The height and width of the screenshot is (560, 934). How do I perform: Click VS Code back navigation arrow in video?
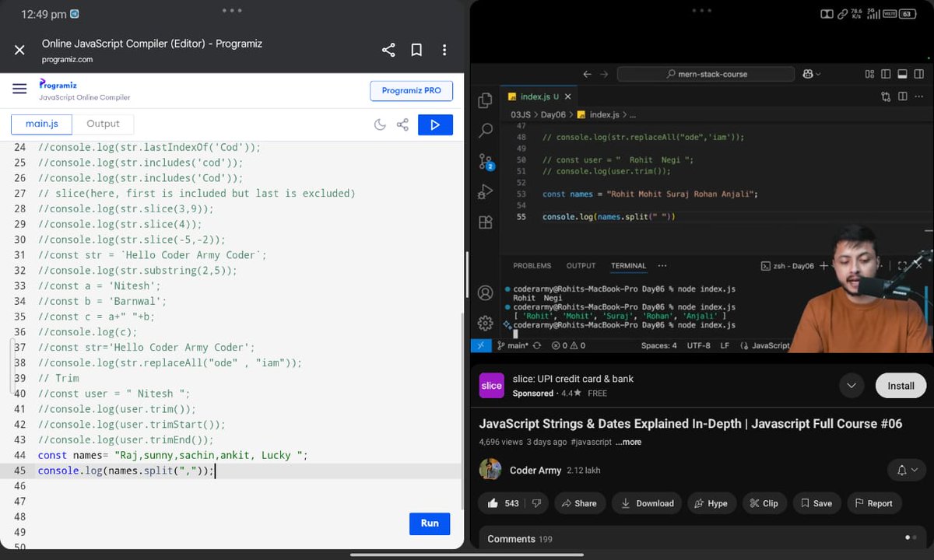point(587,74)
